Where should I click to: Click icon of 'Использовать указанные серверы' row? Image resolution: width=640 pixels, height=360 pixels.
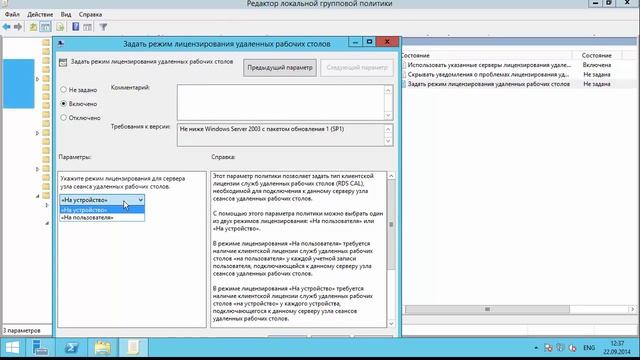pyautogui.click(x=404, y=65)
